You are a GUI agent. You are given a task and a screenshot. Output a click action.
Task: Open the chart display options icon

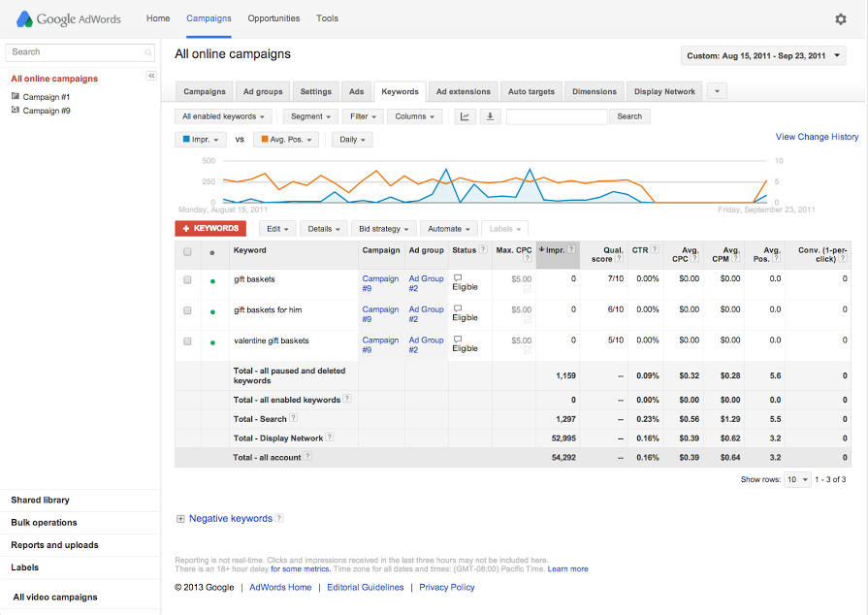tap(464, 116)
